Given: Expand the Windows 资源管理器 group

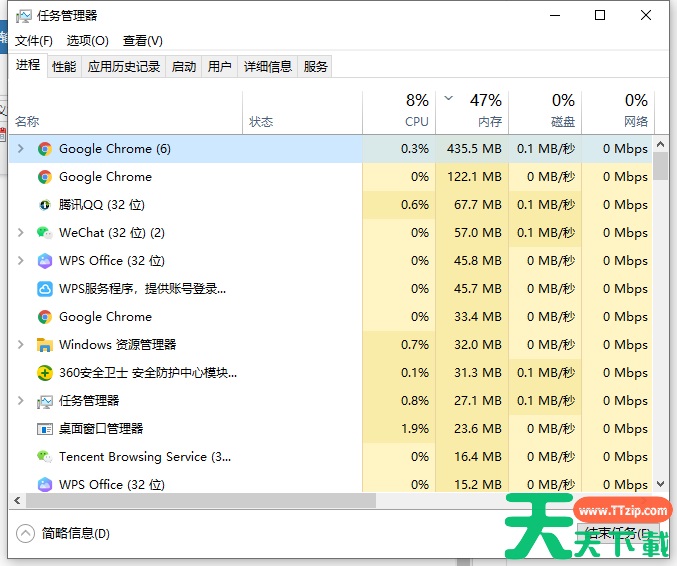Looking at the screenshot, I should (20, 345).
